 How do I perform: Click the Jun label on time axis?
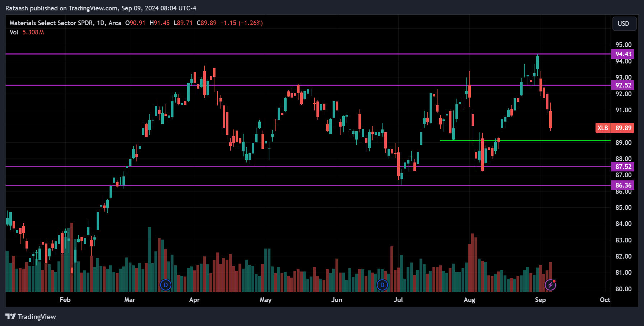coord(337,300)
